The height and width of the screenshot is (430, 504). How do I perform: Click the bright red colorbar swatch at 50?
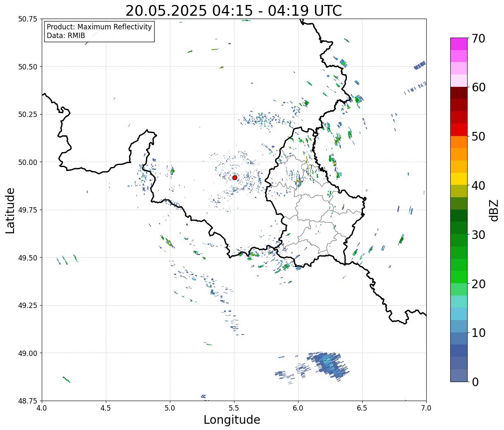[459, 129]
